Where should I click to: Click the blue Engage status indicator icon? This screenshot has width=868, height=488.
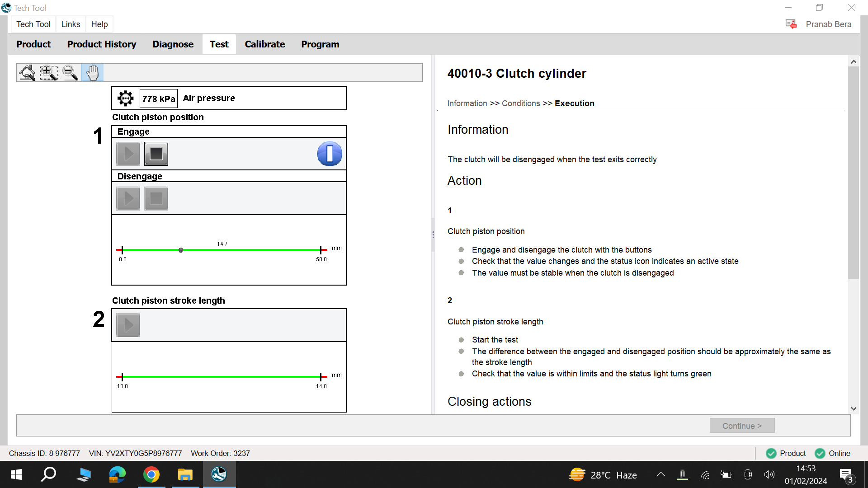pos(330,154)
